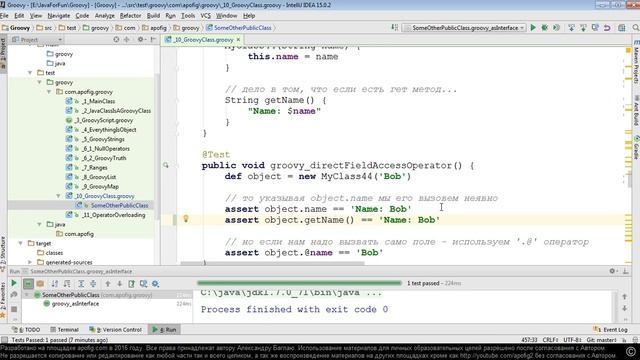Click the green test progress bar
The width and height of the screenshot is (640, 360).
point(299,283)
